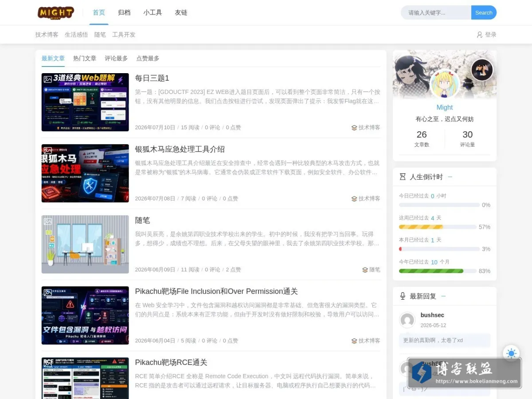Viewport: 532px width, 399px height.
Task: Click date 2026年07月08日 on 银狐木马 post
Action: pyautogui.click(x=155, y=199)
